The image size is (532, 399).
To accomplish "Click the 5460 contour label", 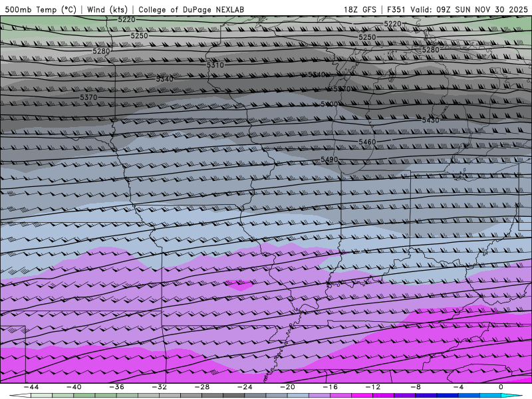I will (368, 142).
